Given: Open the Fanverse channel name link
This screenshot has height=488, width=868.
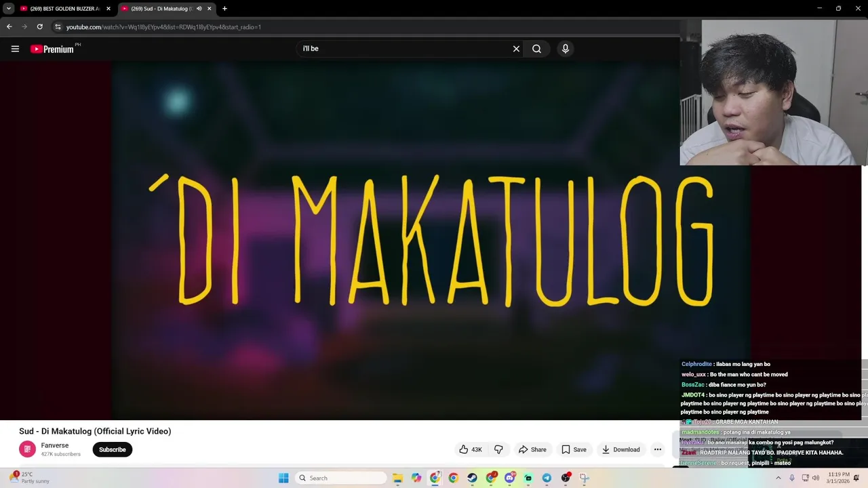Looking at the screenshot, I should click(55, 445).
